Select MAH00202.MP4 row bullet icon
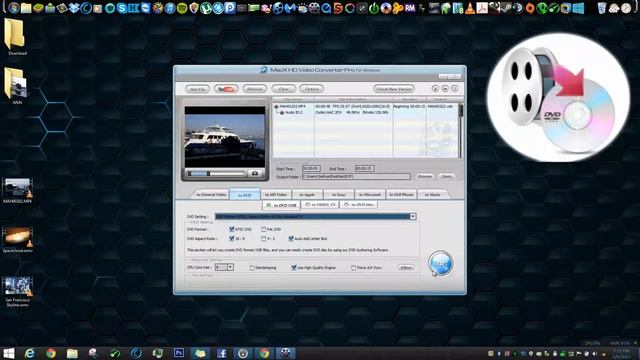 [276, 107]
